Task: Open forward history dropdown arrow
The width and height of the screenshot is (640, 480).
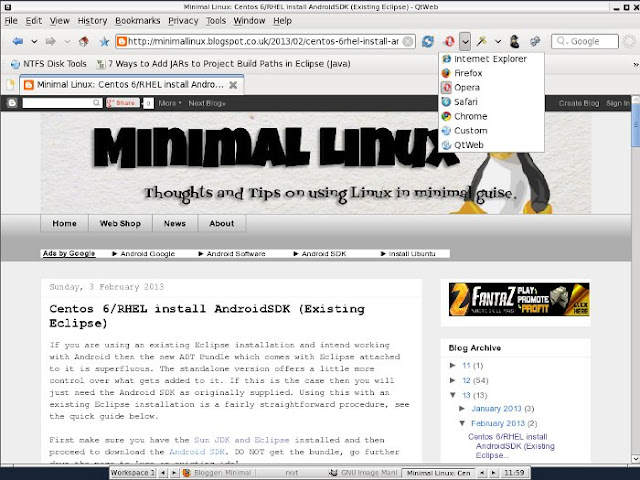Action: [x=67, y=42]
